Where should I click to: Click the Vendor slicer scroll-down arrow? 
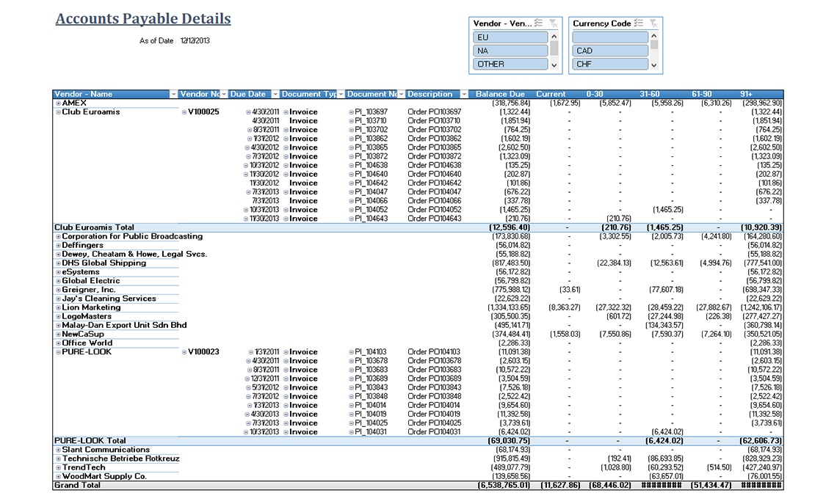coord(554,65)
